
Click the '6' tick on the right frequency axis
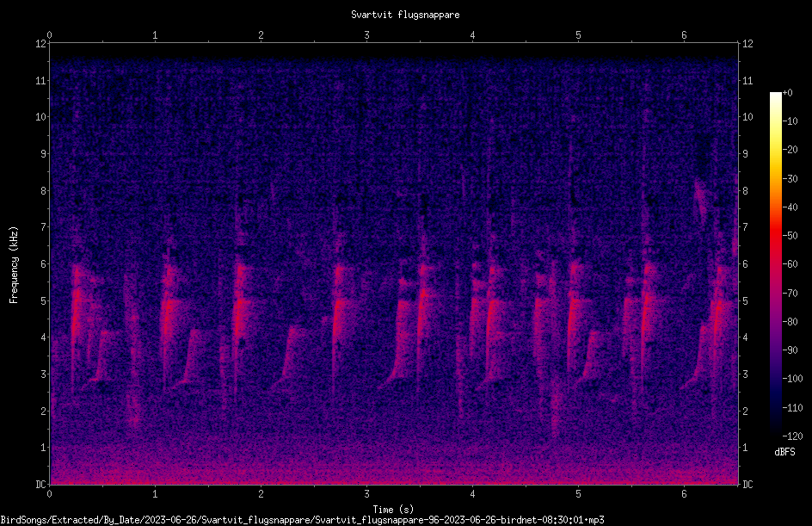click(745, 264)
